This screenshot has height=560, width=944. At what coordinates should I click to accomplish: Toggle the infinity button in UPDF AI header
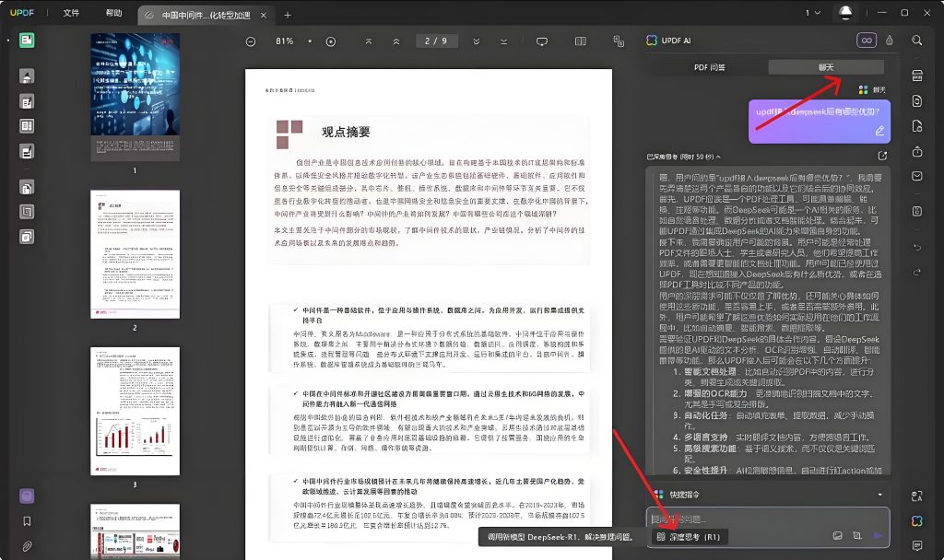click(x=867, y=41)
